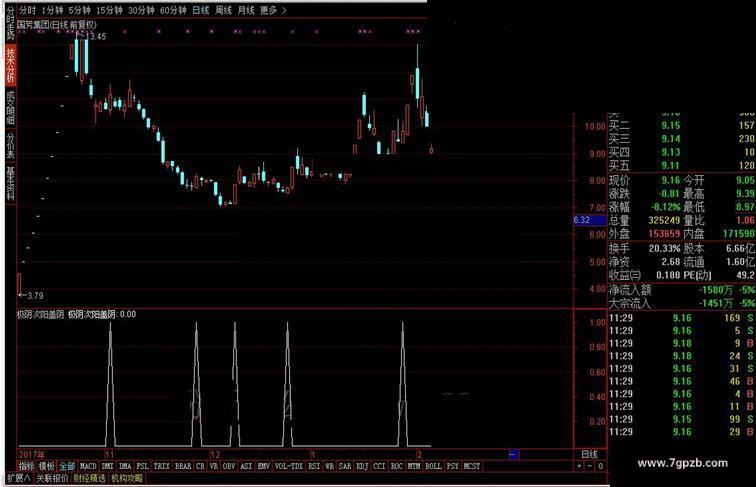The width and height of the screenshot is (756, 487).
Task: Open 机构攻略 tab
Action: tap(127, 478)
